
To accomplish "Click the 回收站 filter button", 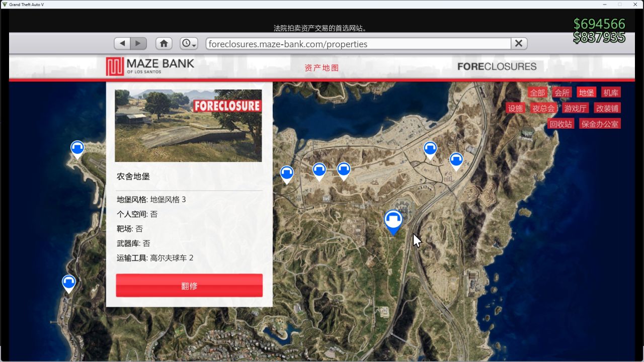I will tap(561, 124).
